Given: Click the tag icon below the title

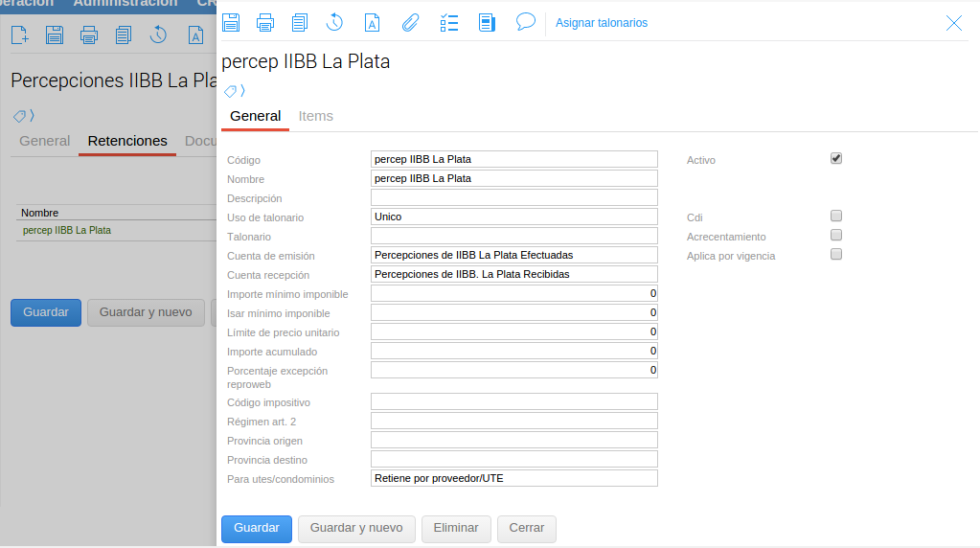Looking at the screenshot, I should point(231,91).
